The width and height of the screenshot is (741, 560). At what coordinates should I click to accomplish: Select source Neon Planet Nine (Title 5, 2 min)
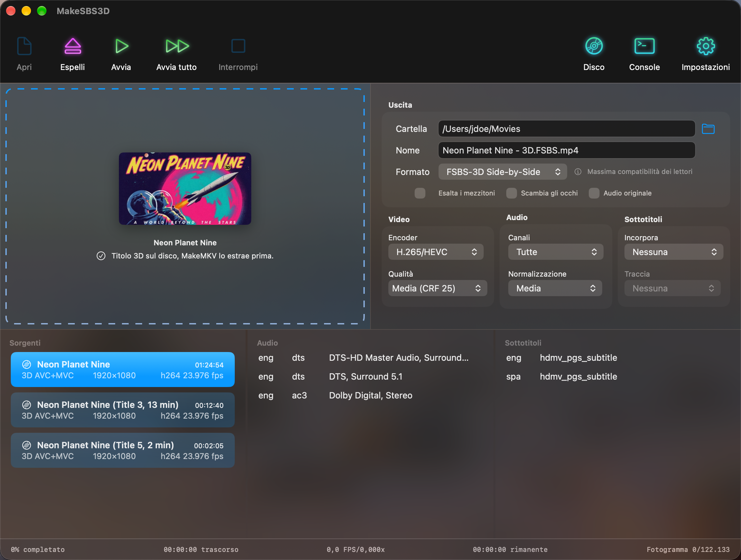click(x=123, y=450)
